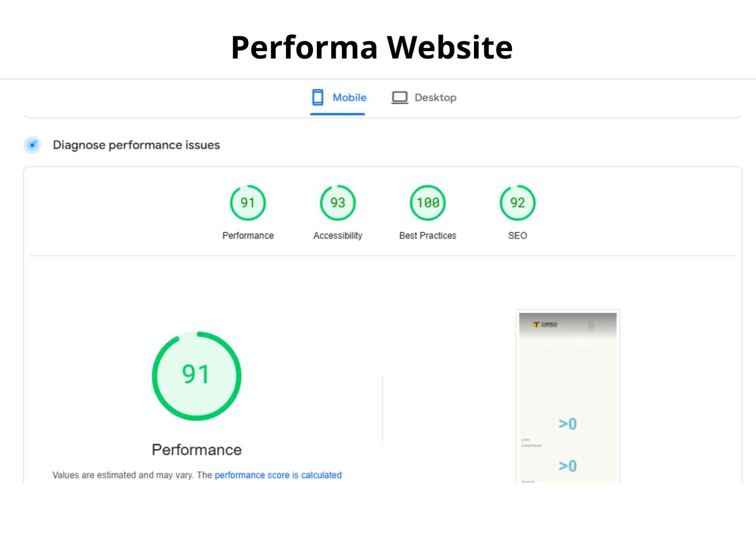Click the 'Values are estimated and may vary' text

(x=123, y=475)
